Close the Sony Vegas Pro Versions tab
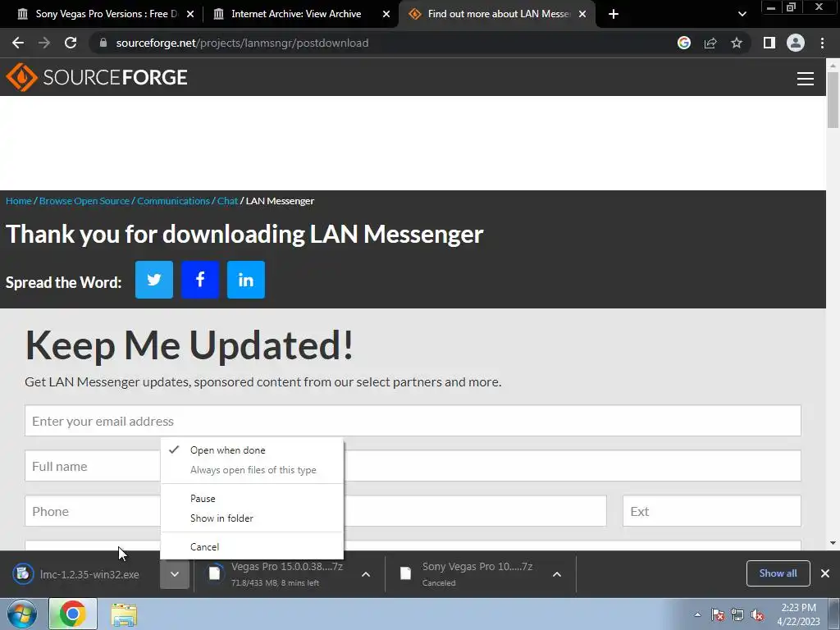The height and width of the screenshot is (630, 840). pos(190,14)
